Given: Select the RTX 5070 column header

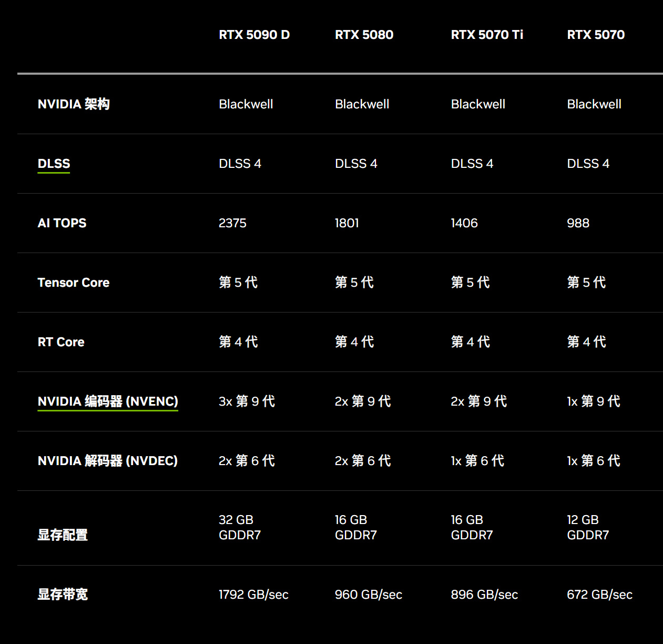Looking at the screenshot, I should [x=596, y=35].
